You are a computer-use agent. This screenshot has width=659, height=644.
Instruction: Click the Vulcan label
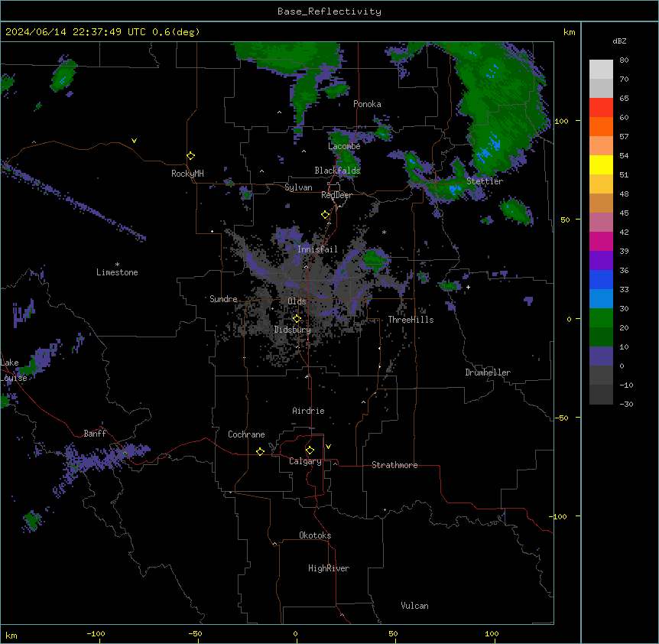coord(414,606)
